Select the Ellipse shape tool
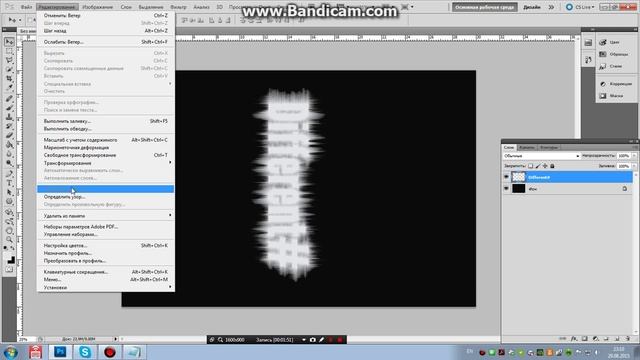The width and height of the screenshot is (640, 360). [9, 202]
